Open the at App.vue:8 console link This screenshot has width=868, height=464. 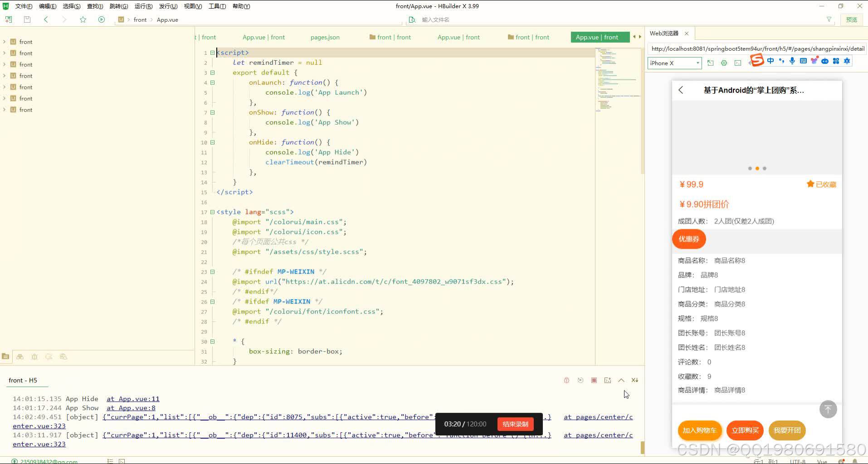131,408
